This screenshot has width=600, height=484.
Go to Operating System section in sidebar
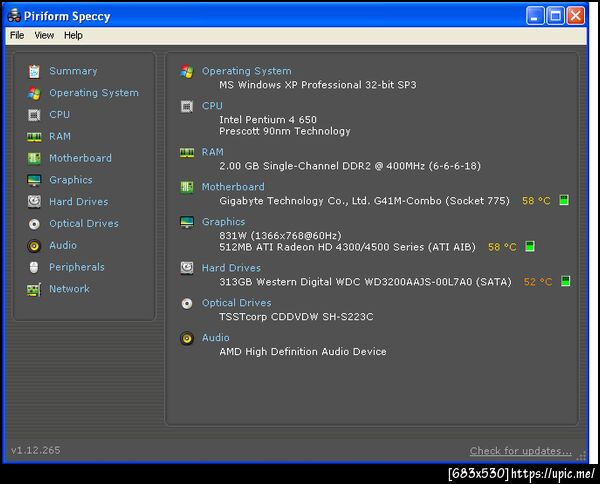tap(94, 93)
